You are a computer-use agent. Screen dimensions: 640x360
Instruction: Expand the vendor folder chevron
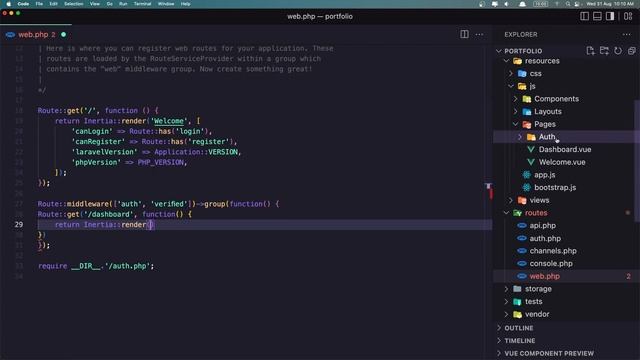coord(507,314)
